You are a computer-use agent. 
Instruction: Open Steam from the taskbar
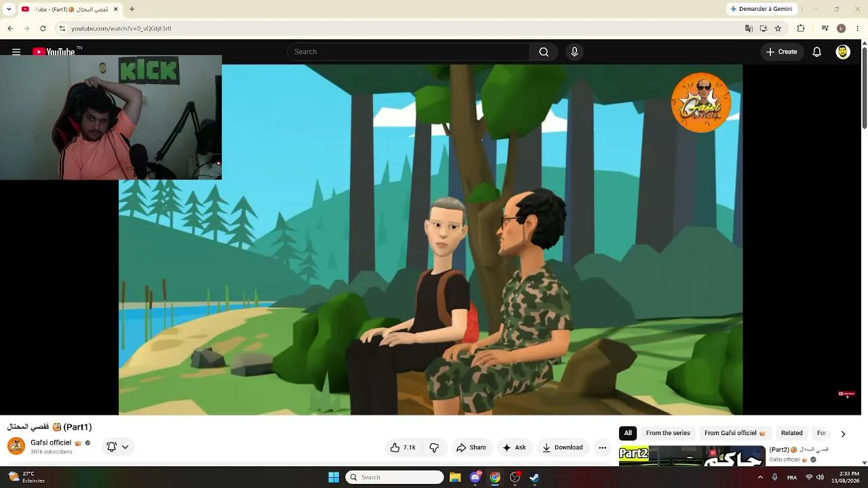(x=534, y=477)
